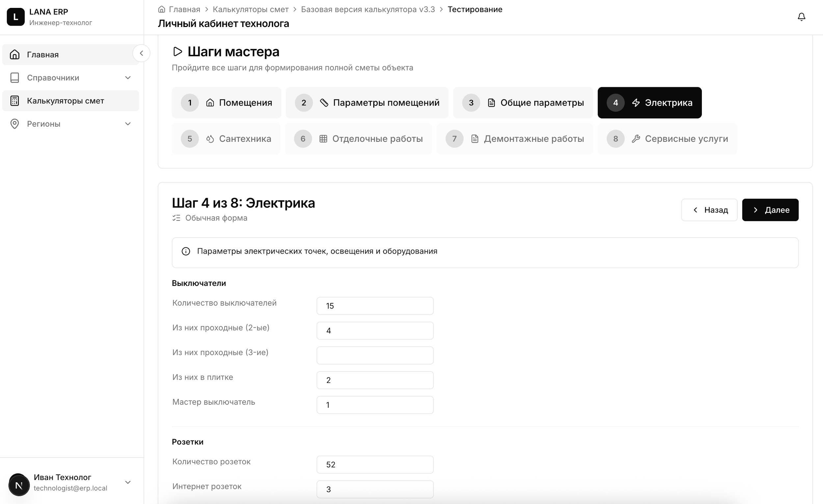Click the document icon in Общие параметры step
This screenshot has height=504, width=823.
coord(491,103)
